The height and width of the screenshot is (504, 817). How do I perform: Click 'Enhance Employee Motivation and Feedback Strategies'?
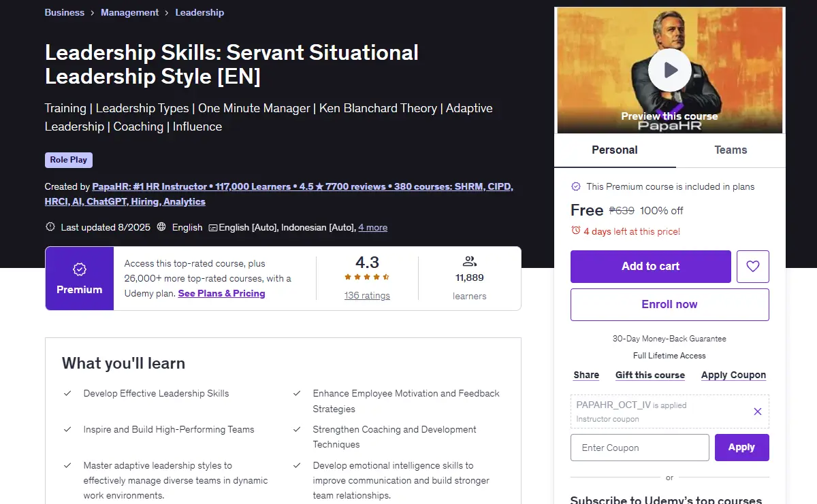pyautogui.click(x=406, y=401)
